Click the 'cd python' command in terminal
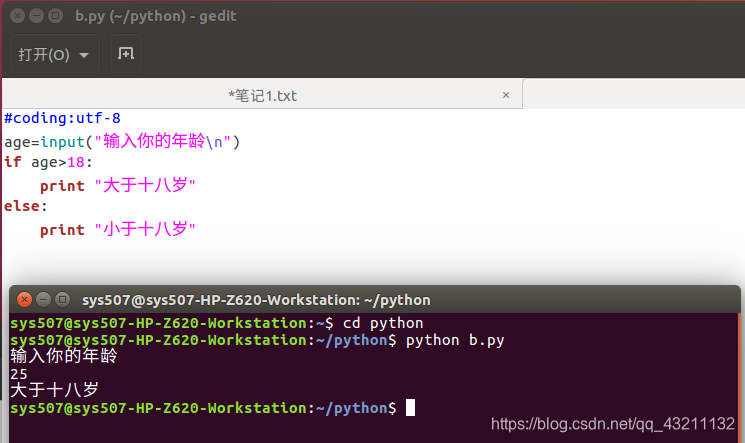 coord(382,323)
